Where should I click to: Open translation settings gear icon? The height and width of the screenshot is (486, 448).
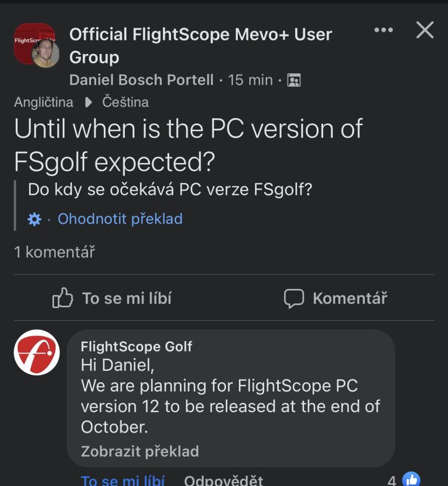click(34, 219)
